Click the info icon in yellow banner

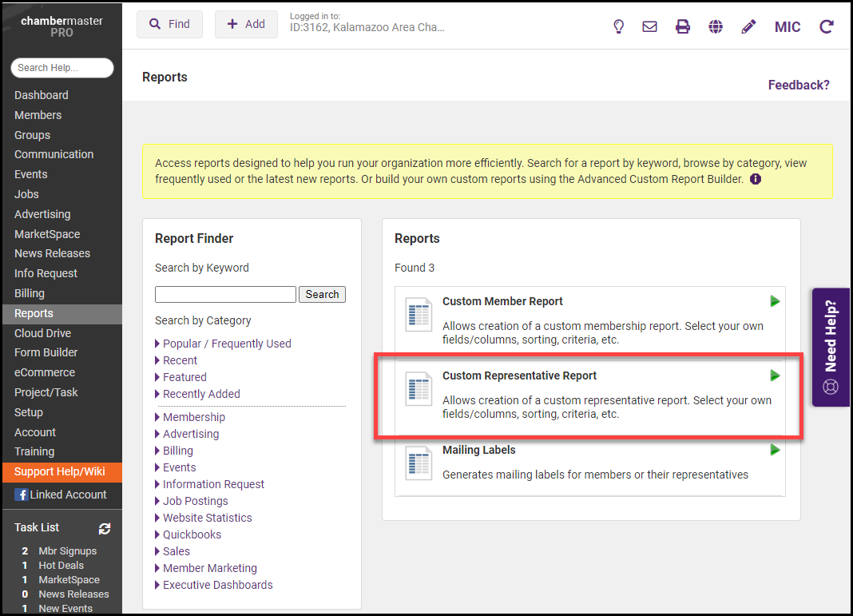coord(756,179)
